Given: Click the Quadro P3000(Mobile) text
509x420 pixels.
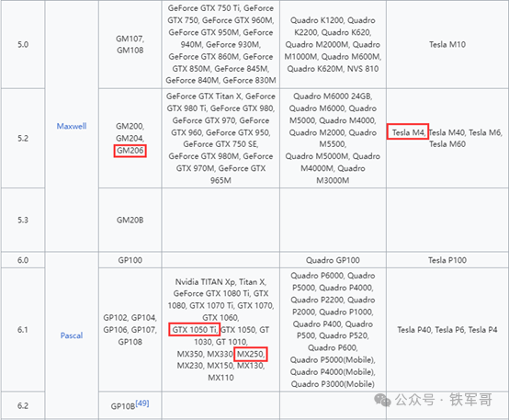Looking at the screenshot, I should coord(333,384).
